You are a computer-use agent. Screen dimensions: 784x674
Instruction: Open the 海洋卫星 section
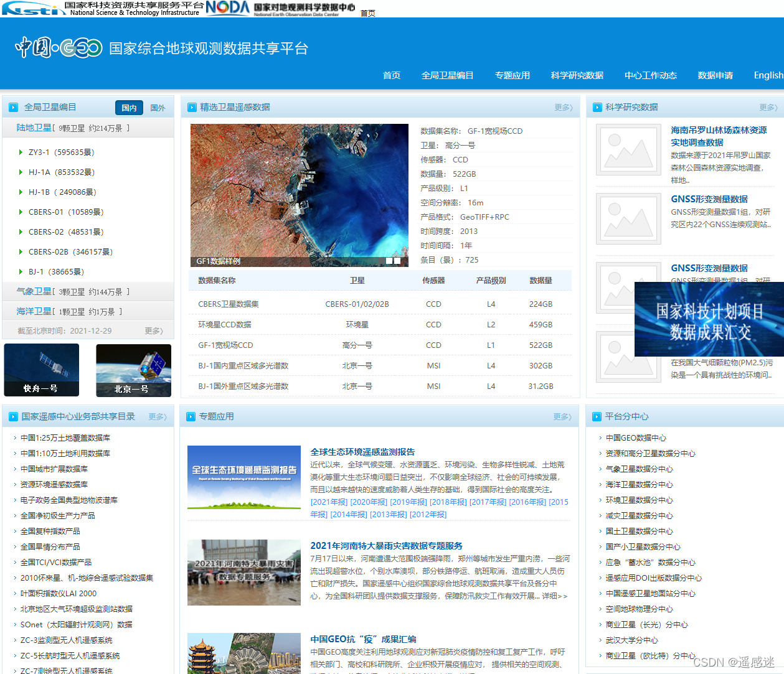pyautogui.click(x=34, y=311)
